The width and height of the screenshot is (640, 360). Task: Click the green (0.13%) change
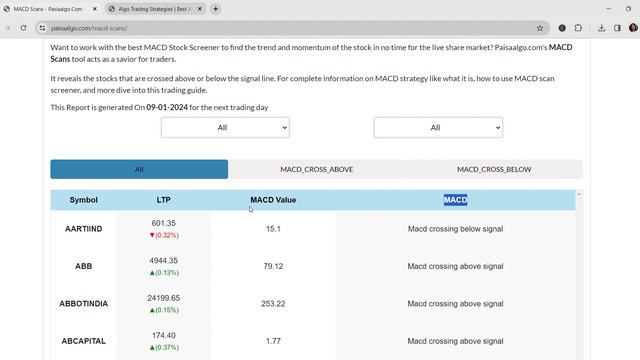[x=164, y=272]
